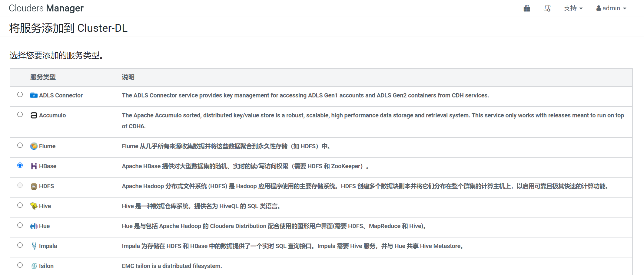Click the Impala service icon
The width and height of the screenshot is (644, 275).
[x=34, y=246]
